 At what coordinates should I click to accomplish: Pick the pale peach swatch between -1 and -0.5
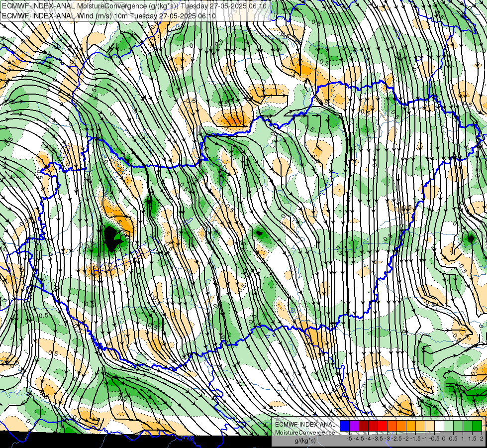tap(430, 426)
